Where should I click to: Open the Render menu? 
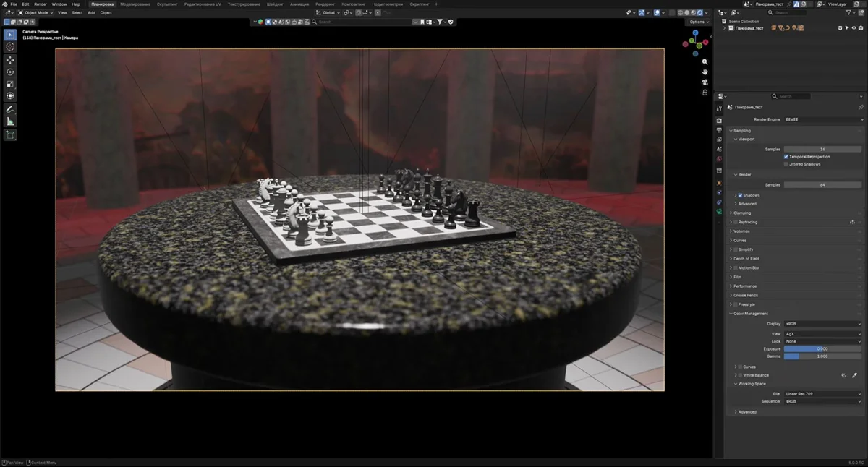click(41, 4)
